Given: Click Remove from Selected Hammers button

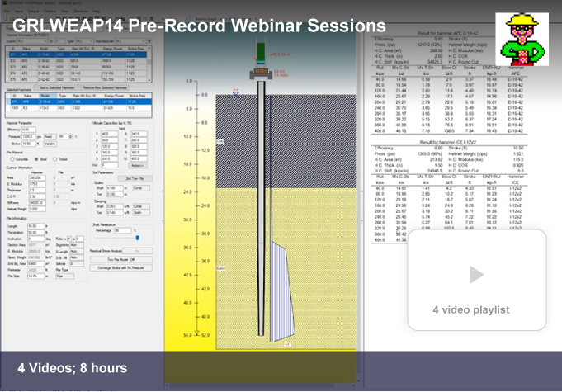Looking at the screenshot, I should click(x=105, y=87).
